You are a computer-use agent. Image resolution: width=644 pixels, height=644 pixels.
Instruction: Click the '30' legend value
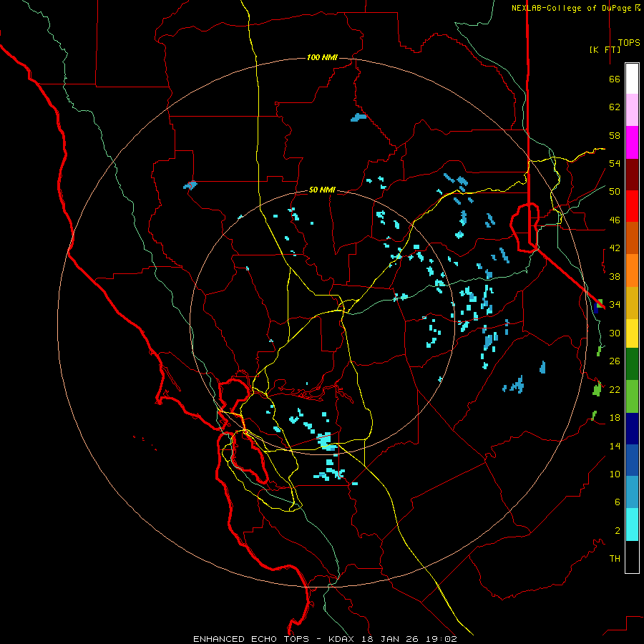coord(615,333)
